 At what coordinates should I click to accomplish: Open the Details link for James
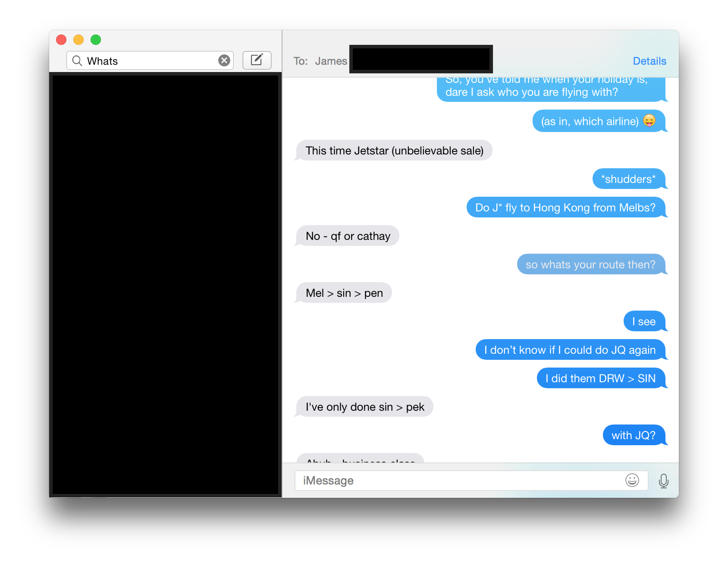(x=650, y=61)
